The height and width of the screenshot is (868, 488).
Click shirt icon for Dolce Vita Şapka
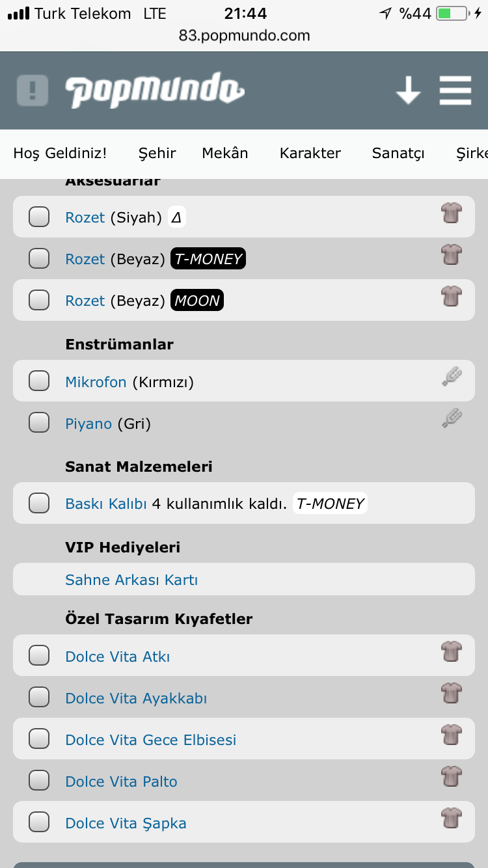[x=451, y=818]
